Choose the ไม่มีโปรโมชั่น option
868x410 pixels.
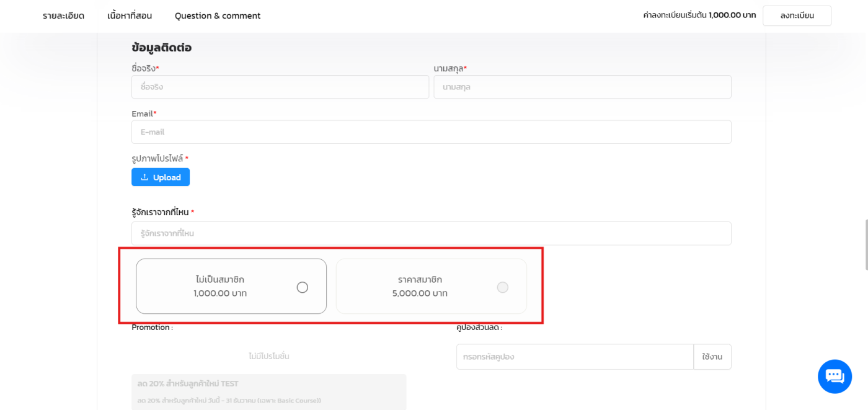(268, 357)
